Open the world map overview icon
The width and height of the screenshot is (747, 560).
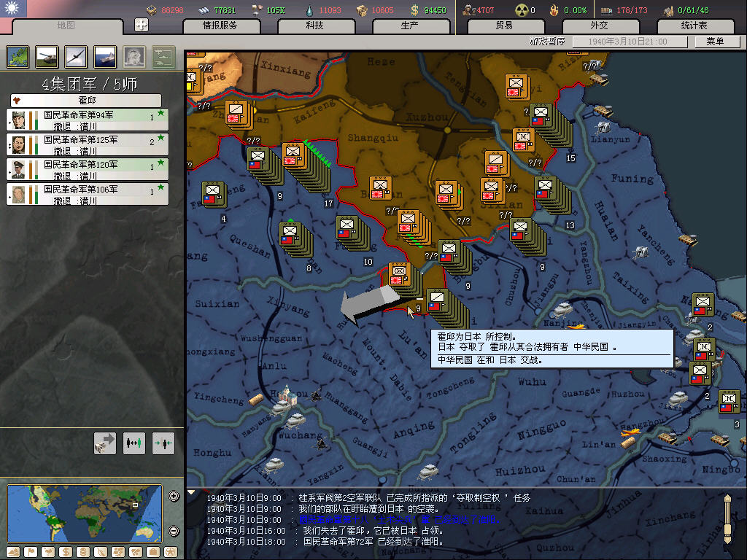tap(18, 57)
